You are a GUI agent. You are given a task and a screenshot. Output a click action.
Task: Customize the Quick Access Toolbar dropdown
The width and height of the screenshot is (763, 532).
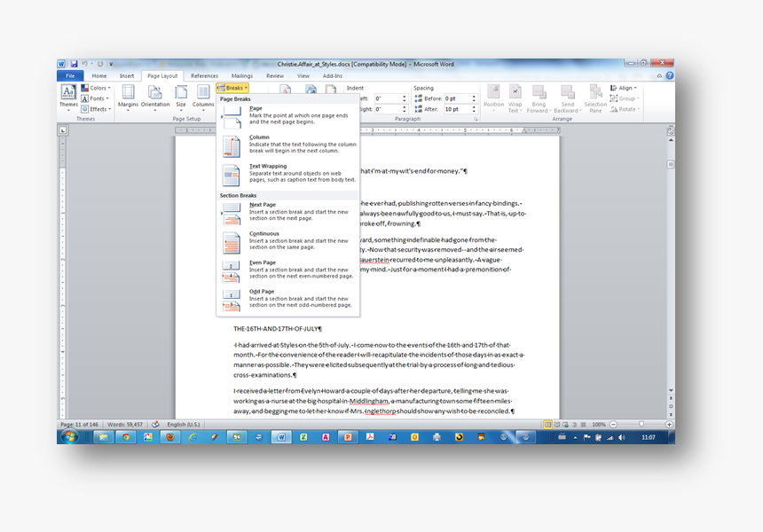pyautogui.click(x=111, y=64)
